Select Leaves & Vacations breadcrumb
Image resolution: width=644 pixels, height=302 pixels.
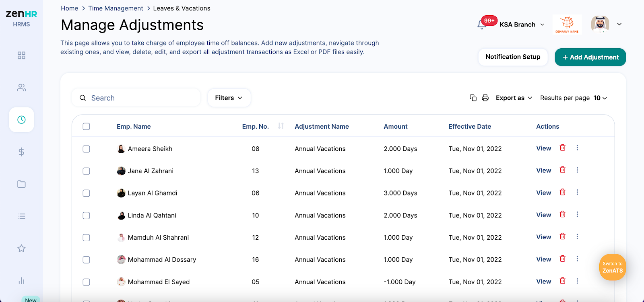click(182, 8)
